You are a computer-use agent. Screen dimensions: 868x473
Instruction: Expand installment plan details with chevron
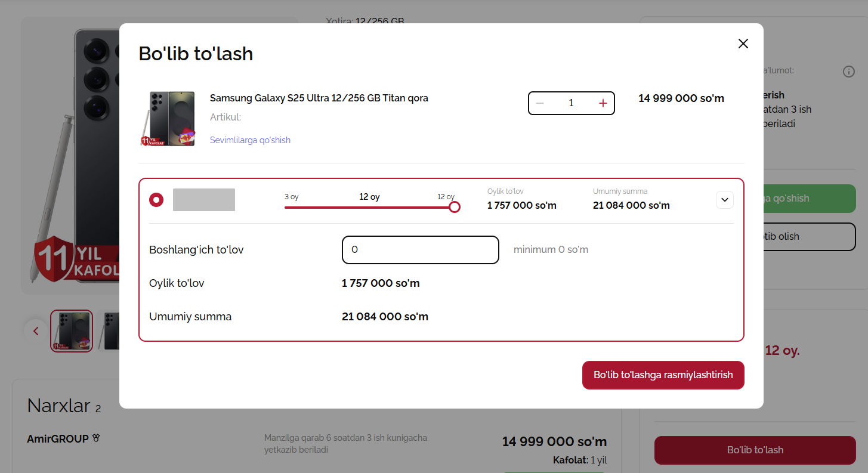[724, 200]
